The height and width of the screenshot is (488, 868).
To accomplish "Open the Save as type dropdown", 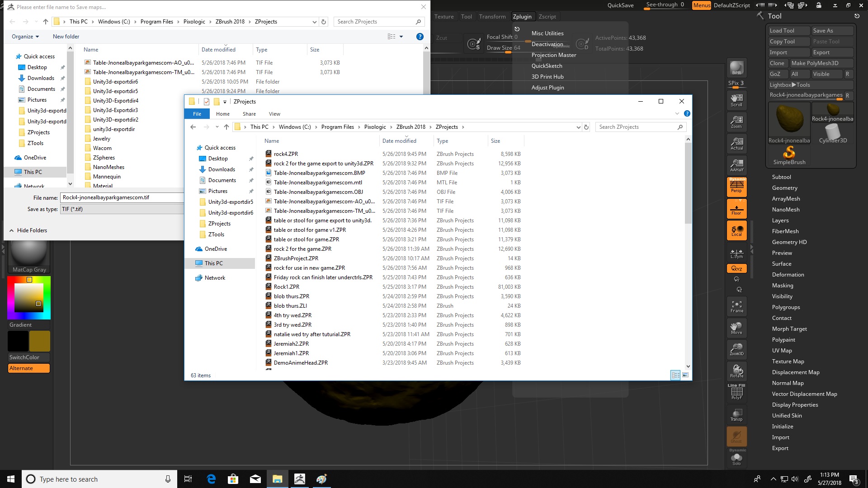I will (x=122, y=209).
